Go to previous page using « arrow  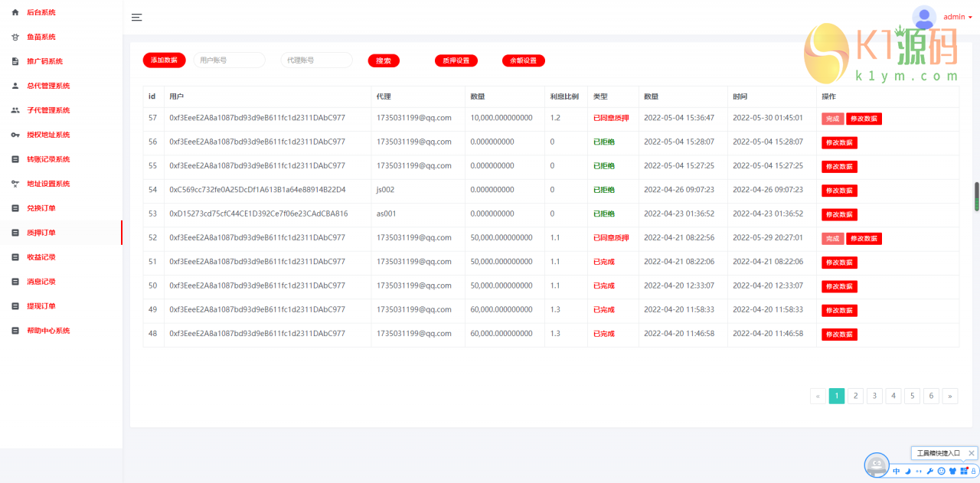point(818,396)
